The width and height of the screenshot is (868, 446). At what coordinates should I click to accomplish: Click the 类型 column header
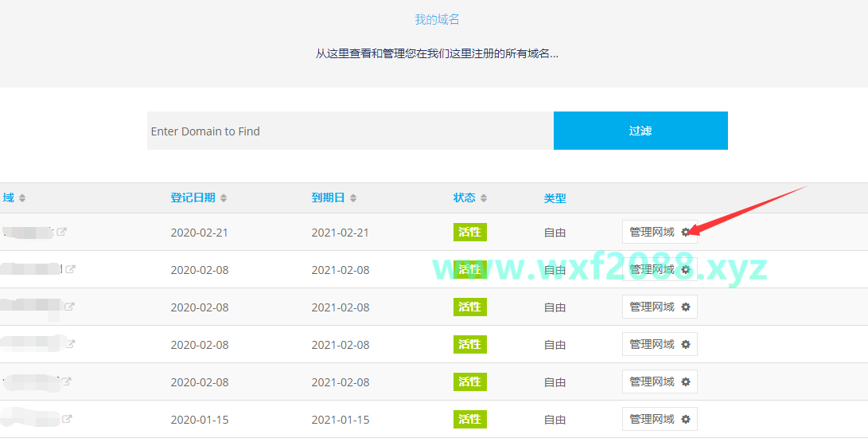(555, 198)
